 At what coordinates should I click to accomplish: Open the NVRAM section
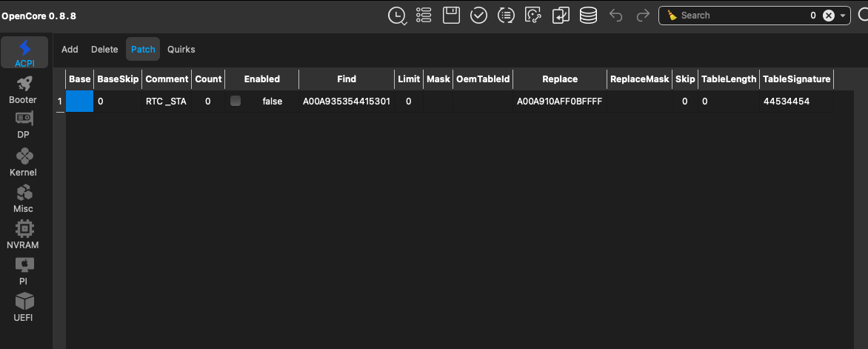coord(23,234)
